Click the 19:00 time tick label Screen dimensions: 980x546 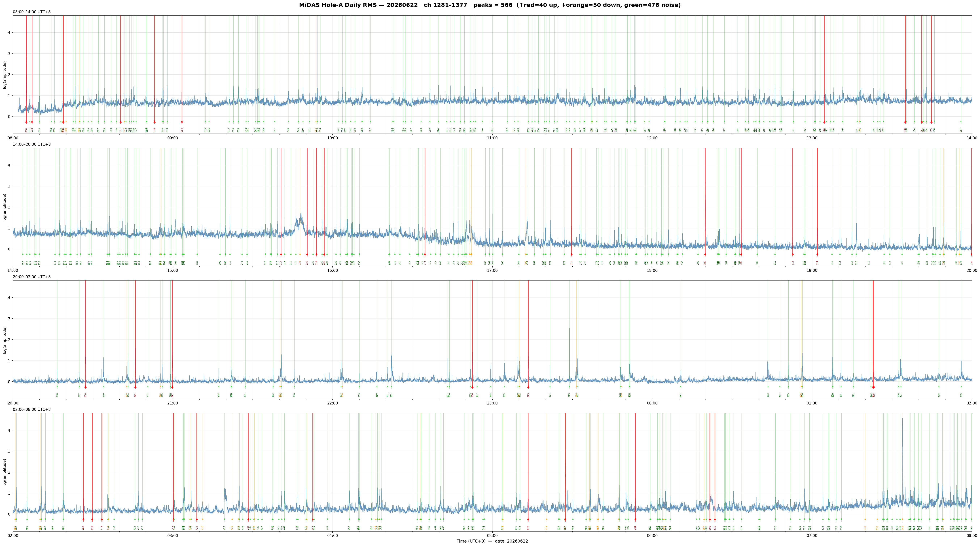point(812,271)
